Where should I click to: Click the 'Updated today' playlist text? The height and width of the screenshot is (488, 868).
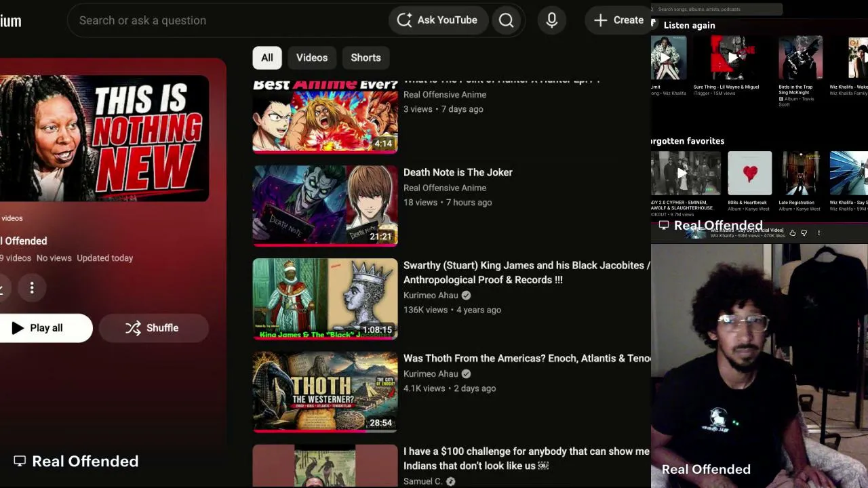point(104,258)
